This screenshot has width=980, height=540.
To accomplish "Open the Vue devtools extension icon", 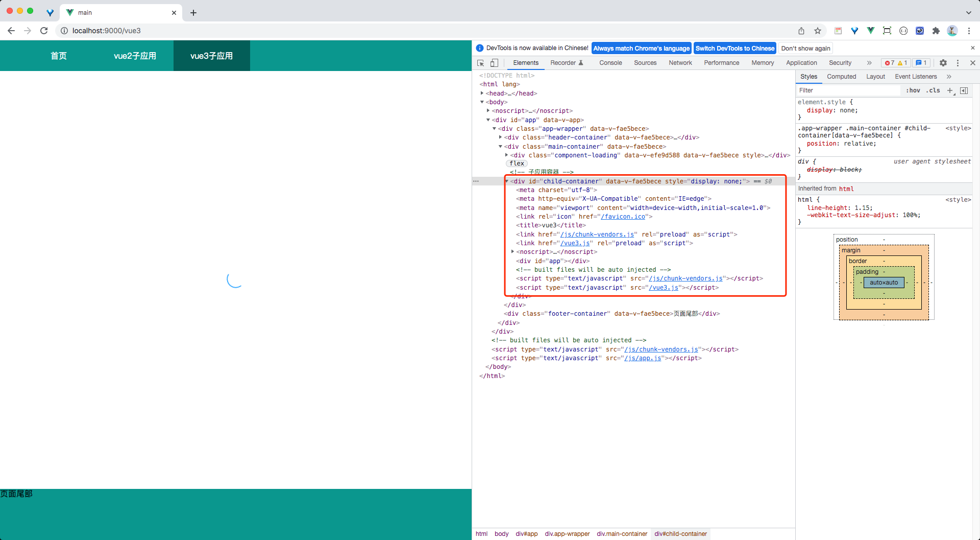I will tap(871, 31).
